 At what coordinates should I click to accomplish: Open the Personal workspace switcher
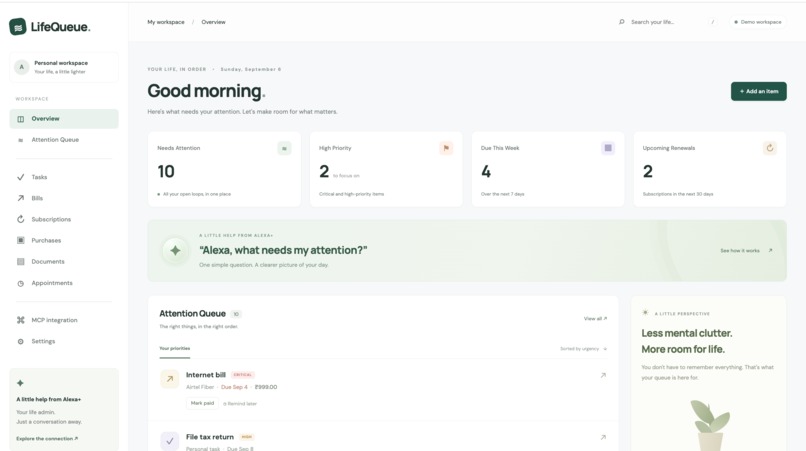coord(64,67)
